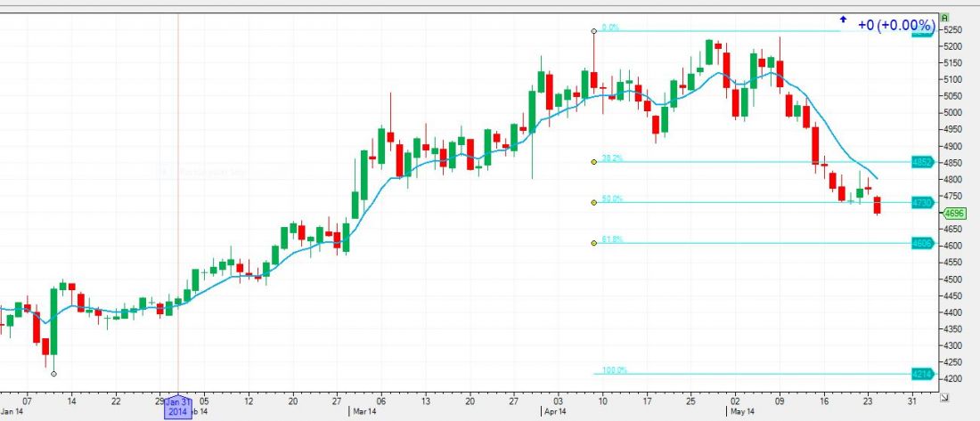Viewport: 980px width, 421px height.
Task: Click the 4852 price level tag
Action: 922,163
